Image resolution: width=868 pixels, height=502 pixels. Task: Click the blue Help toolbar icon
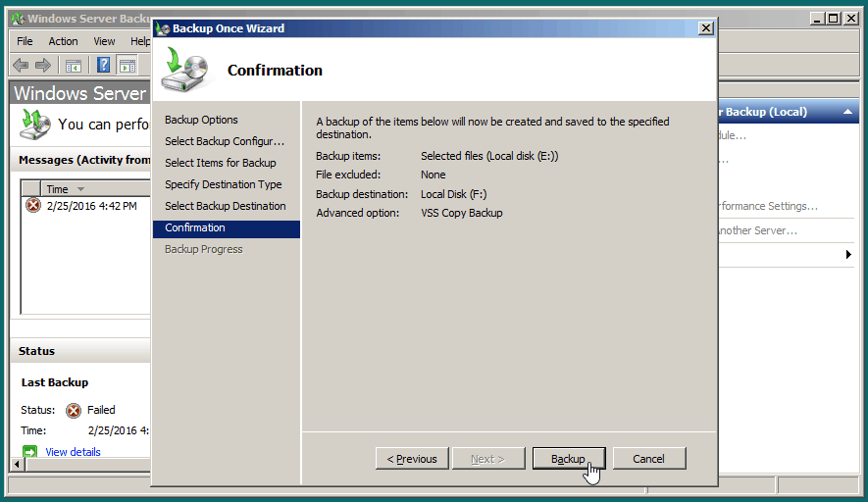pos(104,66)
